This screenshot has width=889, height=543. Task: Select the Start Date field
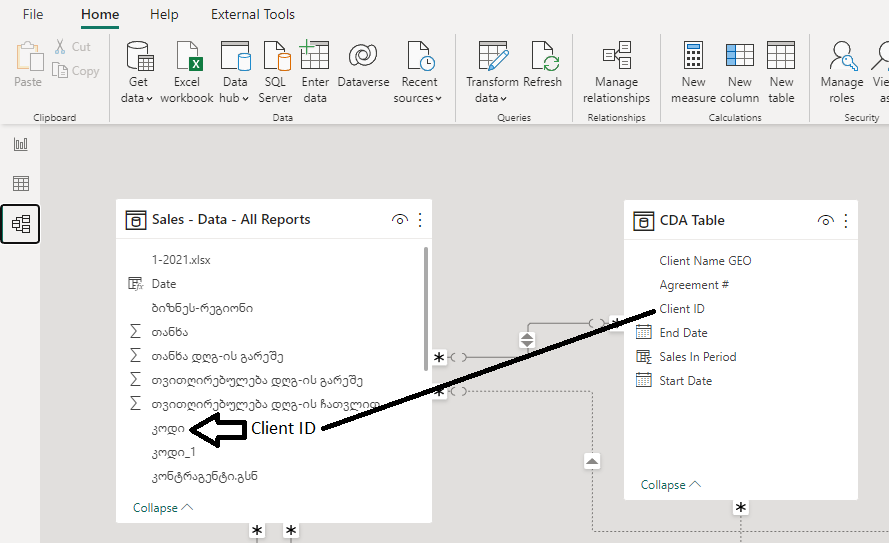pos(685,381)
